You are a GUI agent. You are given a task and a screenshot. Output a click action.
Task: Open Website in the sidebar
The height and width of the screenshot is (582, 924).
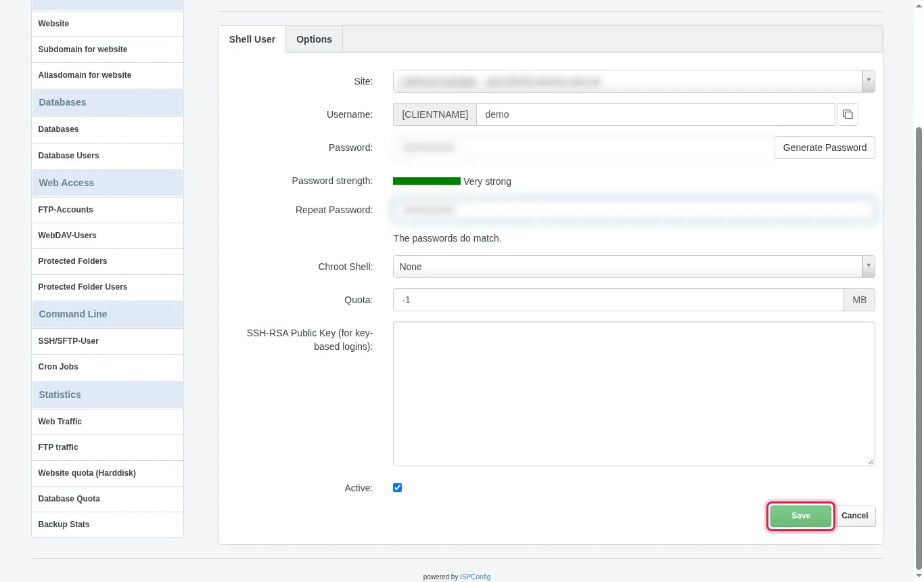pos(108,24)
